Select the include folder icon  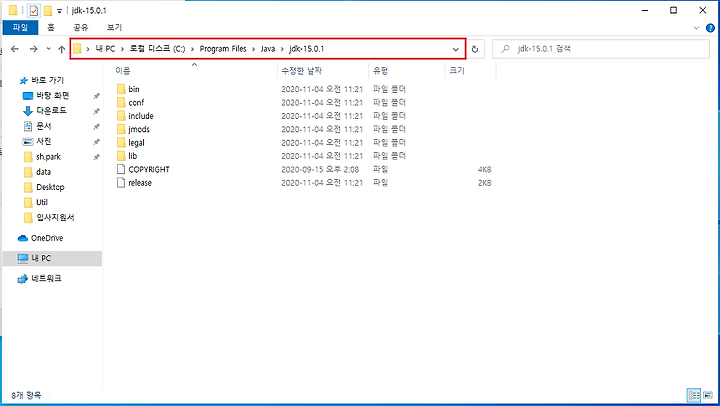tap(121, 116)
